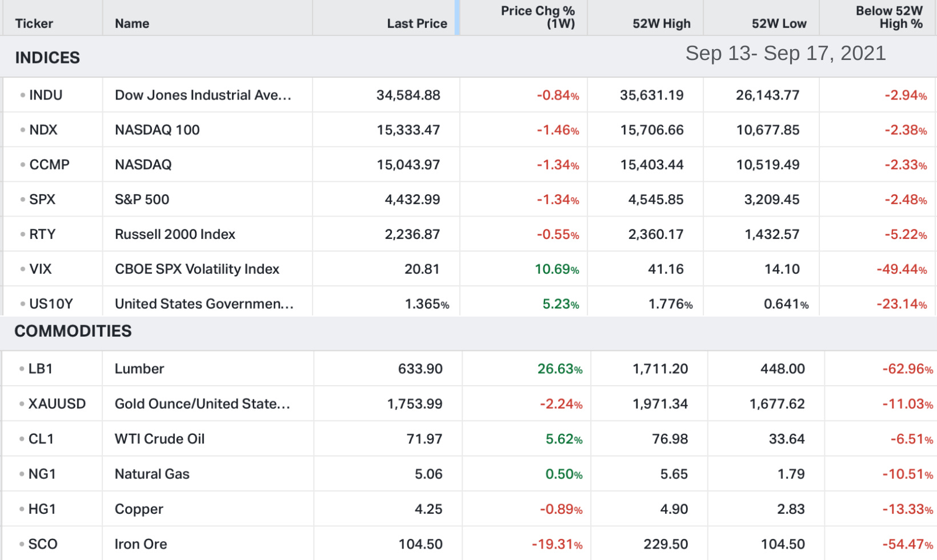Sort by the 52W High column header
This screenshot has height=560, width=937.
[x=662, y=23]
